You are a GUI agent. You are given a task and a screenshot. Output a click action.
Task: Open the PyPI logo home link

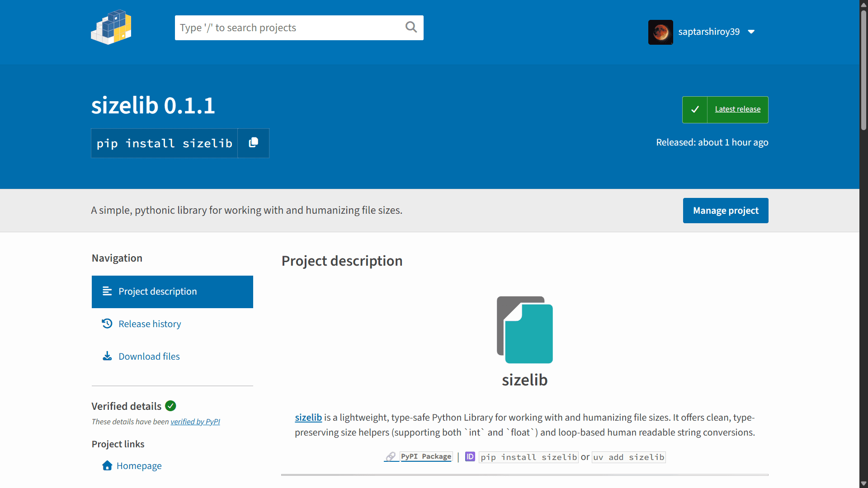(x=111, y=27)
